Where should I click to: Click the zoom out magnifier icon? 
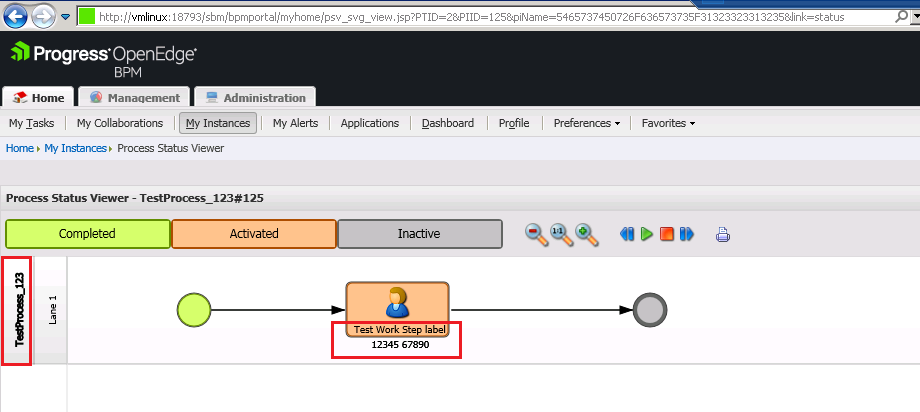pyautogui.click(x=536, y=234)
